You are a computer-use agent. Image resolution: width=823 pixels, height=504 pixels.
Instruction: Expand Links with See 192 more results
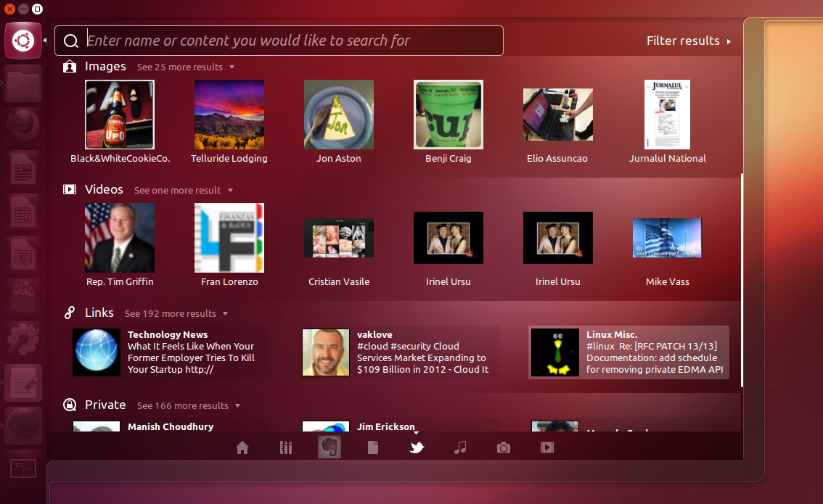176,313
